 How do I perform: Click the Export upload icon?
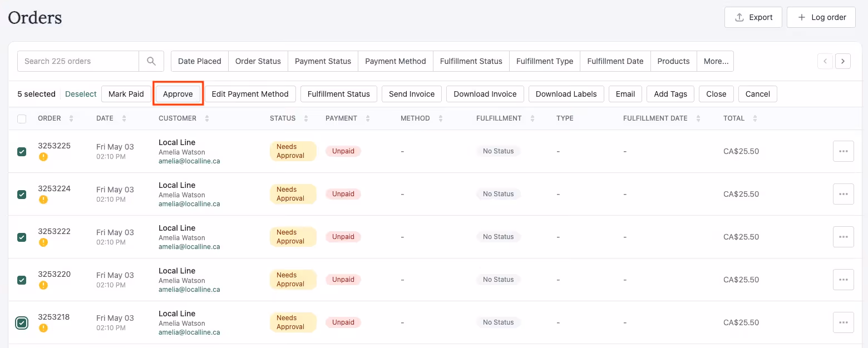[739, 17]
